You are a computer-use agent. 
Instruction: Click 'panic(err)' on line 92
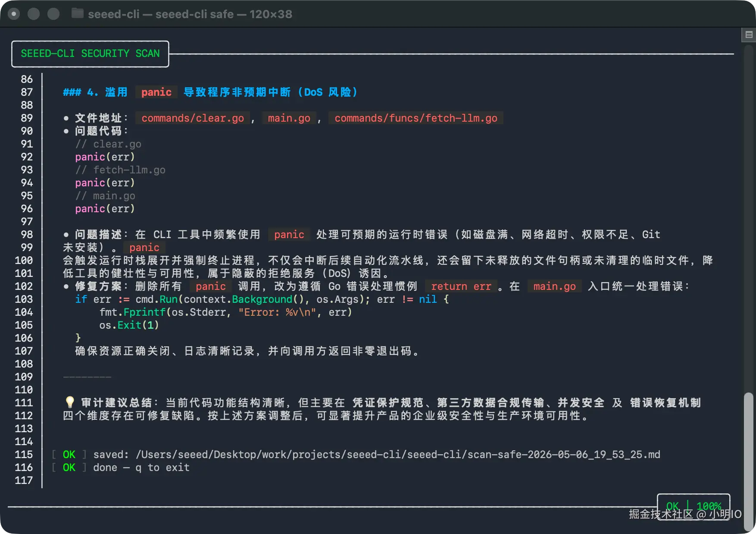105,157
